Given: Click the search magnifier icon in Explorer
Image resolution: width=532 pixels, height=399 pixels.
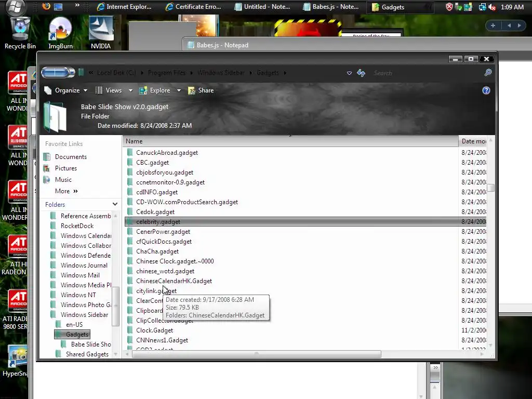Looking at the screenshot, I should click(x=488, y=73).
